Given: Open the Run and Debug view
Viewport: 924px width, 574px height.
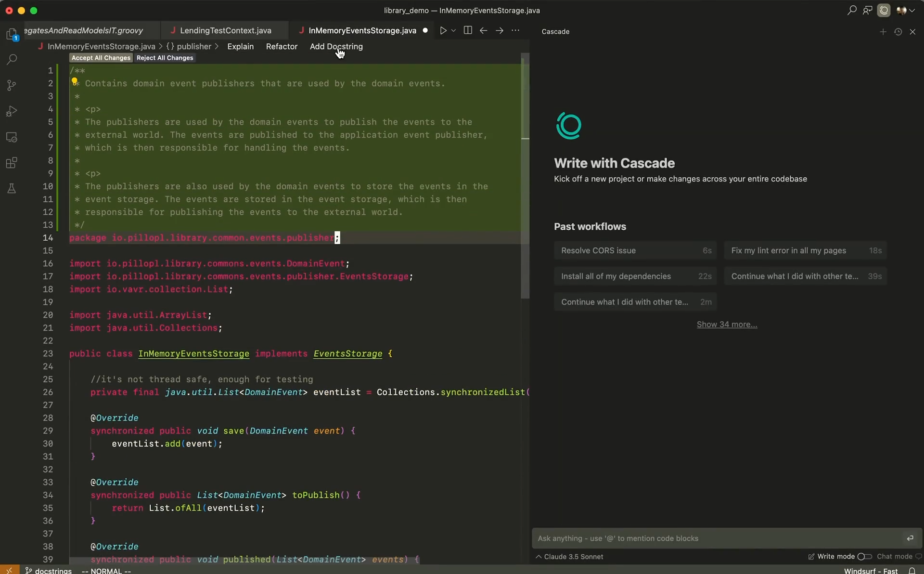Looking at the screenshot, I should (x=12, y=111).
